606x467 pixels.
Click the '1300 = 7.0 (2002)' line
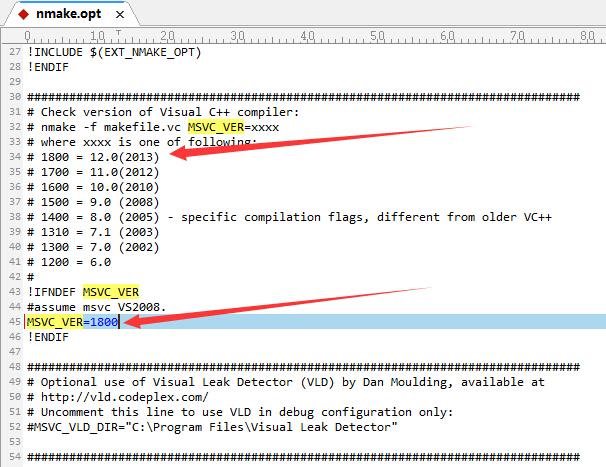[93, 247]
